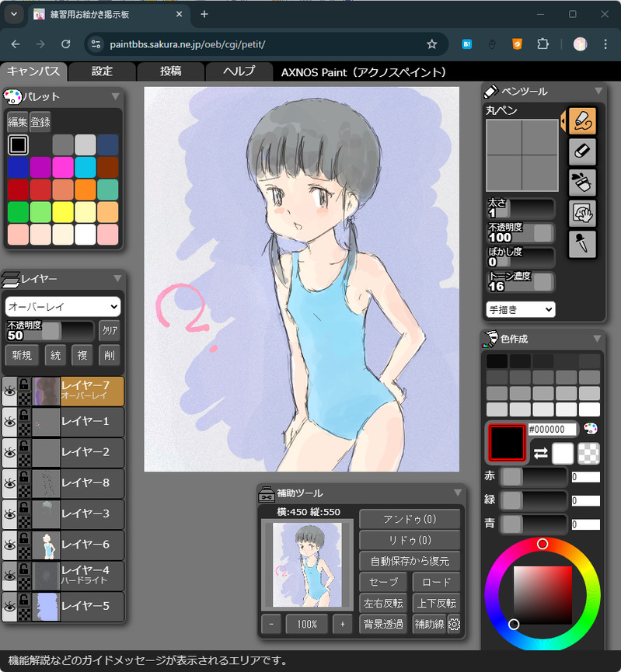Image resolution: width=621 pixels, height=672 pixels.
Task: Collapse the レイヤー panel triangle
Action: (x=117, y=279)
